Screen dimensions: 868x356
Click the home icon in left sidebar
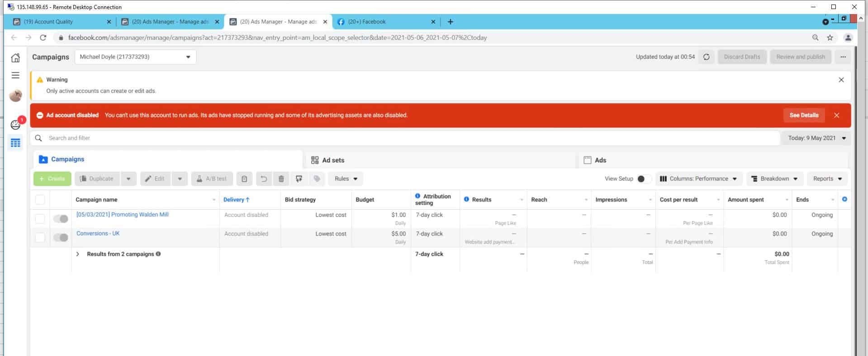15,58
